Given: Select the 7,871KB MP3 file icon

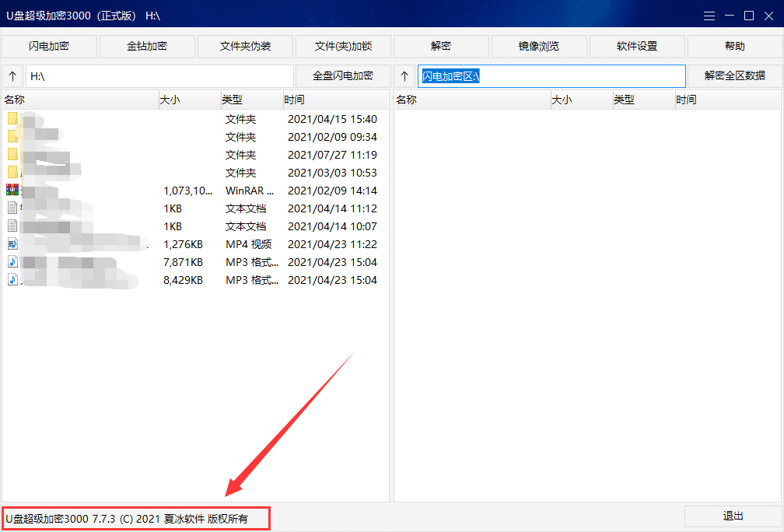Looking at the screenshot, I should [x=12, y=262].
